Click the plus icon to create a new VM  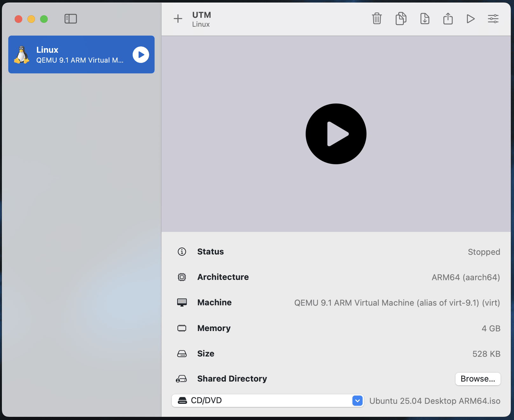[178, 19]
